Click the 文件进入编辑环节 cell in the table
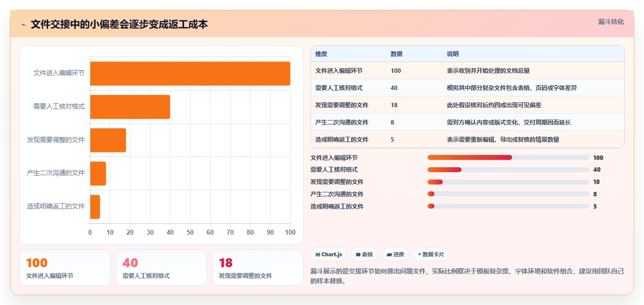The image size is (644, 305). tap(339, 71)
